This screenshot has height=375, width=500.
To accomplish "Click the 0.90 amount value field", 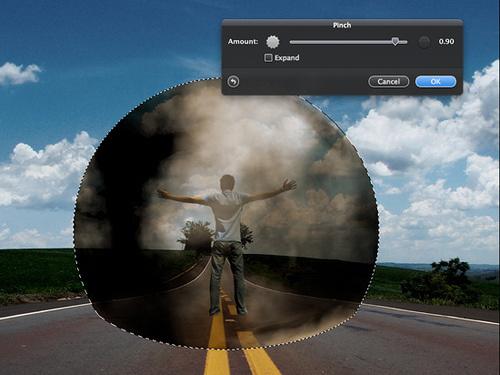I will coord(446,42).
